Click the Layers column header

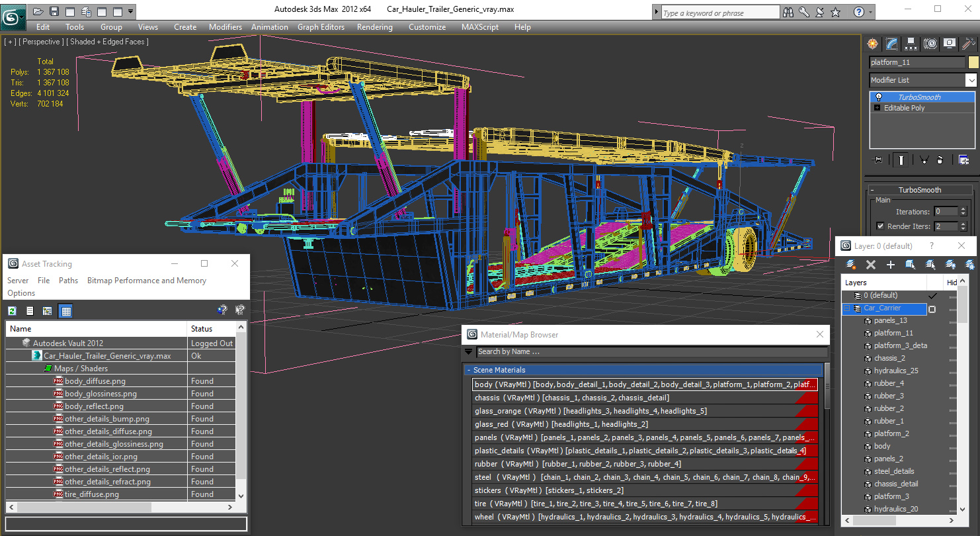(884, 283)
